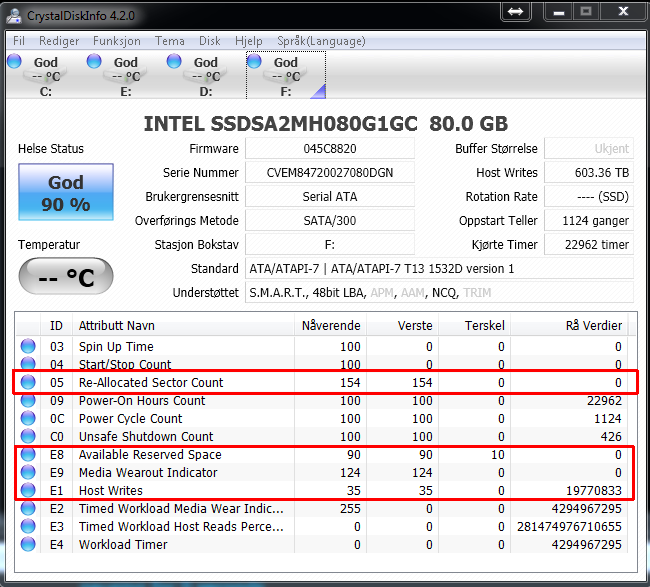
Task: Click the Terskel column header
Action: (x=474, y=325)
